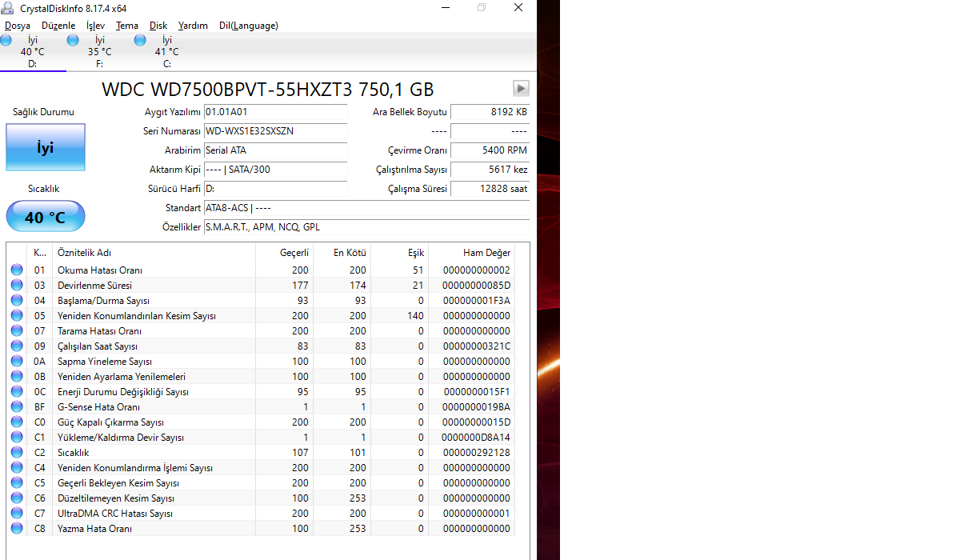Click status orb for Güç Kapalı Çıkarma Sayısı
The height and width of the screenshot is (560, 956).
(17, 422)
